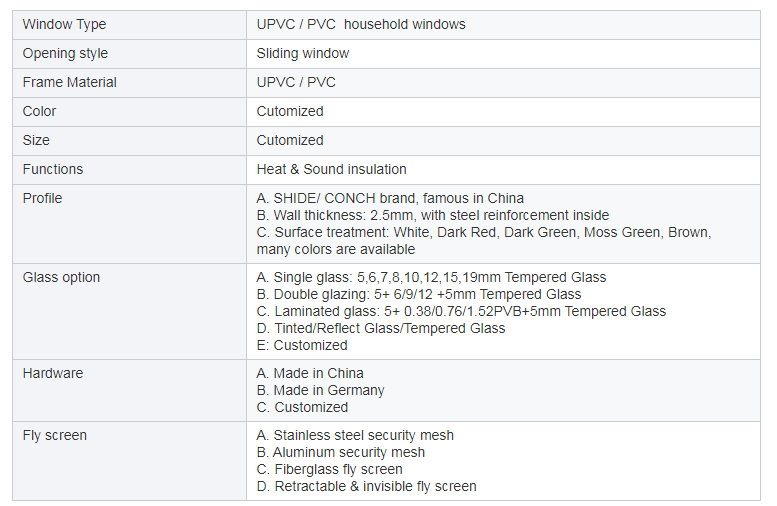Click the Window Type label cell

(129, 25)
